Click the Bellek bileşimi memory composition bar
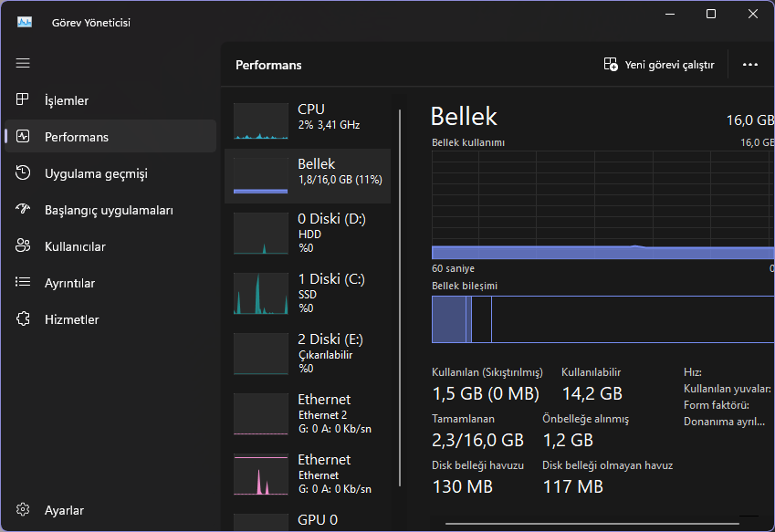 (x=602, y=320)
